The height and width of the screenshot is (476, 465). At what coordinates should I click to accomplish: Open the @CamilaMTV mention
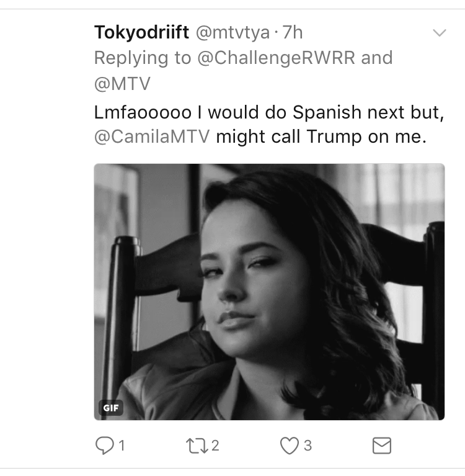pyautogui.click(x=152, y=137)
